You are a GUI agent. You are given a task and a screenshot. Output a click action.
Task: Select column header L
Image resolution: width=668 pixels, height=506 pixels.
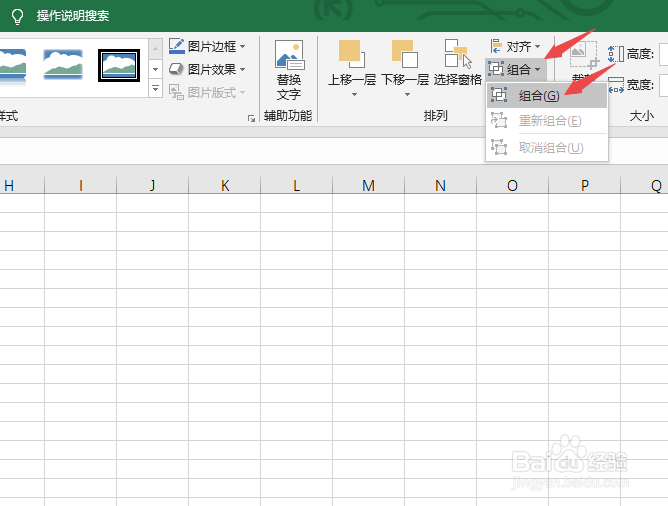tap(297, 185)
